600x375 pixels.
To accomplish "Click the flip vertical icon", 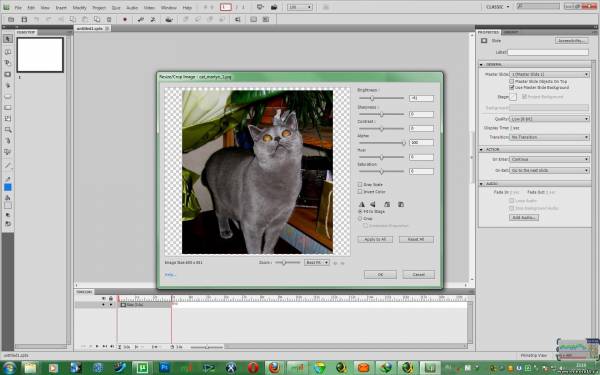I will pos(373,204).
